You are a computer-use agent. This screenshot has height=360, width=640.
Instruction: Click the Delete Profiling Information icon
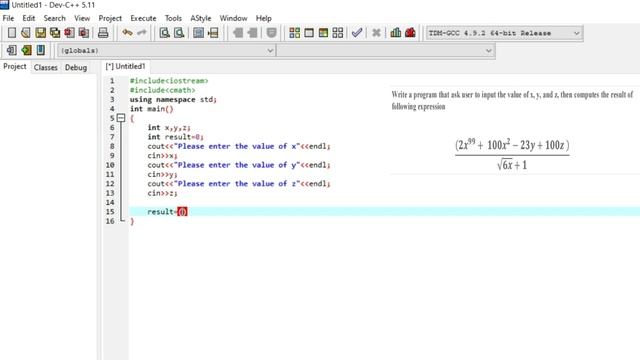[x=410, y=33]
